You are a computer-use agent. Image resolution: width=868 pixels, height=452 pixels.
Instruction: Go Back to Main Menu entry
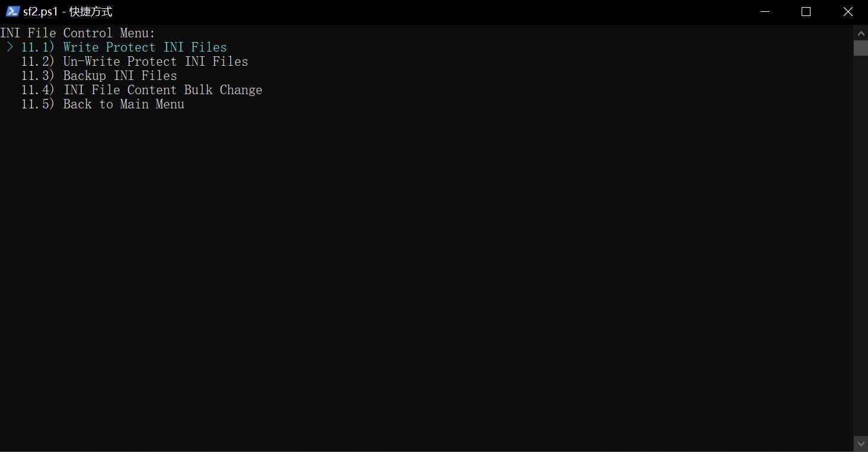pyautogui.click(x=123, y=104)
